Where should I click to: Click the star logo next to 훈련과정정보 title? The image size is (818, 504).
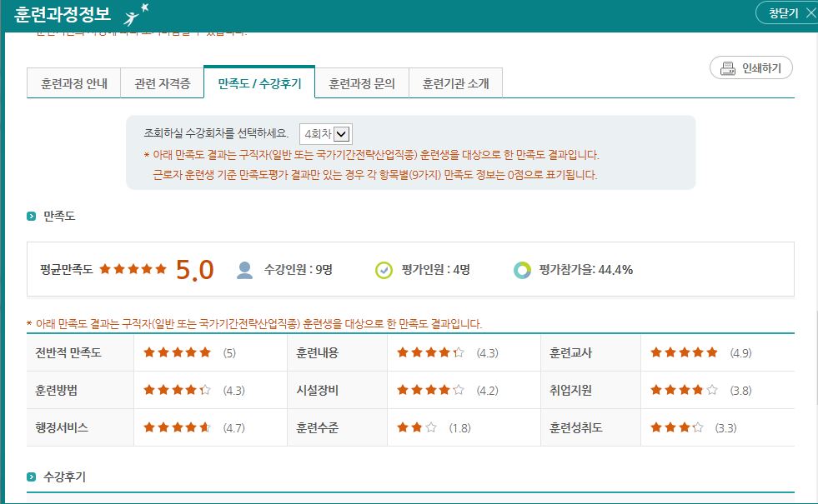pos(136,14)
